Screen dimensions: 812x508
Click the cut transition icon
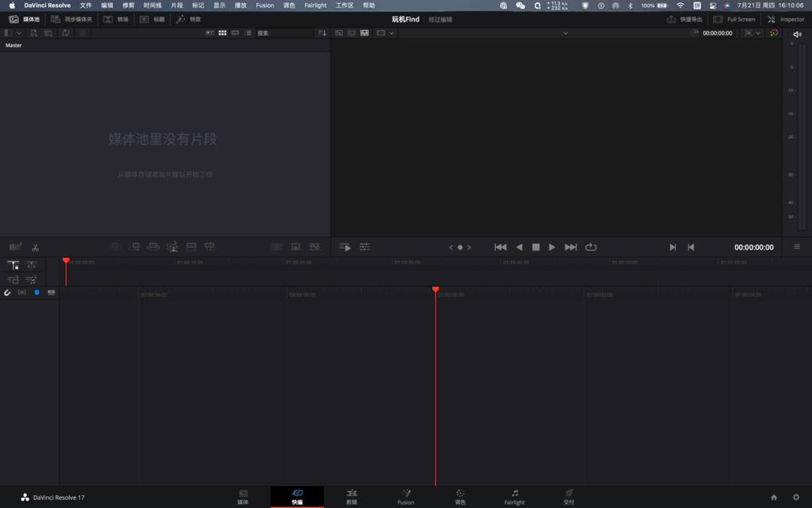point(277,247)
